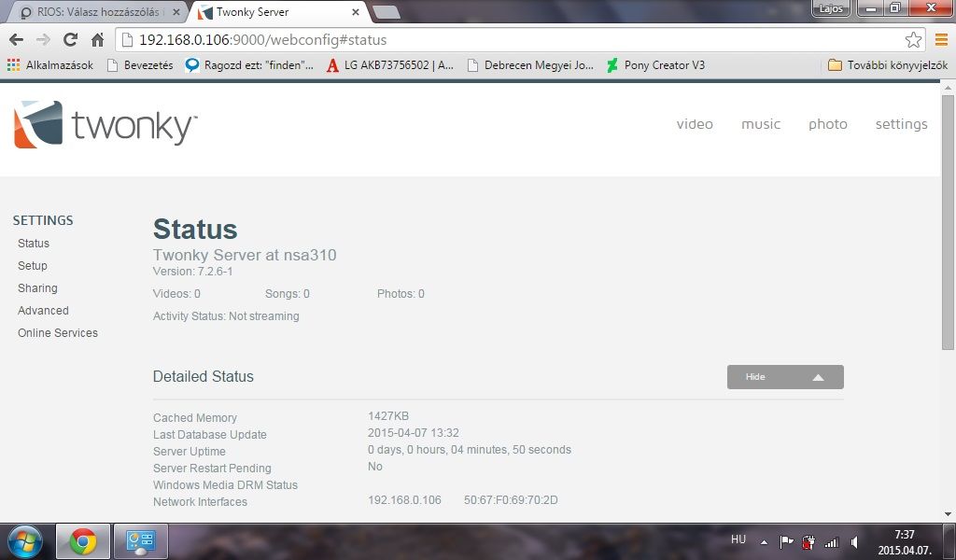Select Sharing in settings sidebar
Viewport: 956px width, 560px height.
[x=37, y=288]
